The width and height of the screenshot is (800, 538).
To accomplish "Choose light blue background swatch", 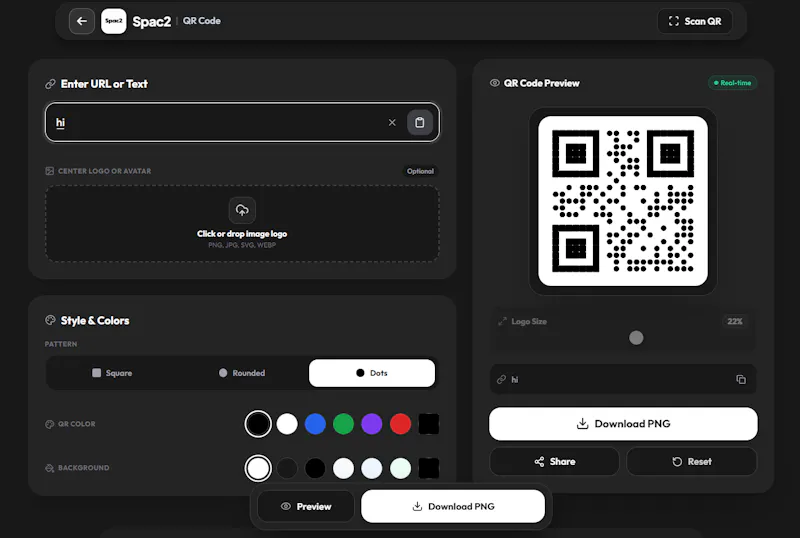I will pyautogui.click(x=372, y=468).
